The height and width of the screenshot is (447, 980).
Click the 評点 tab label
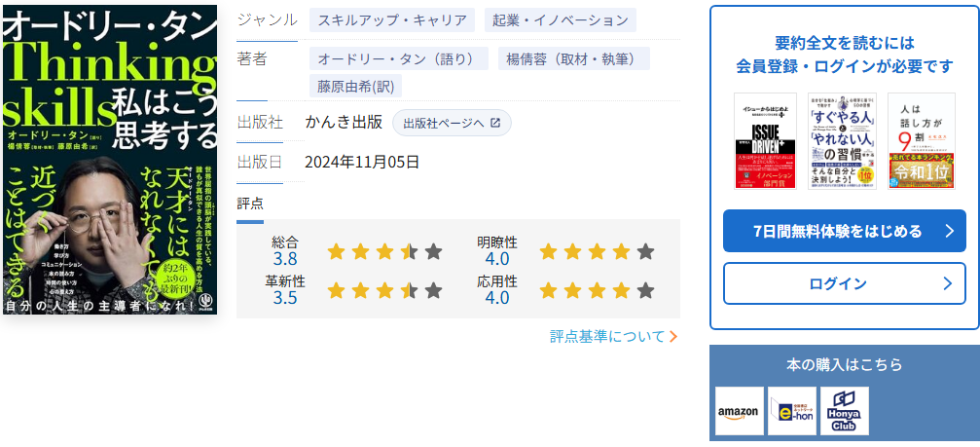(x=250, y=203)
